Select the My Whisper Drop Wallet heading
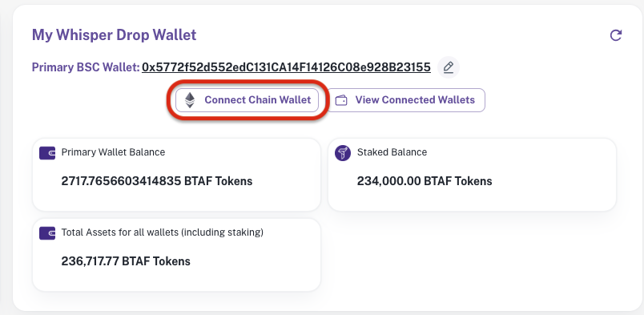 (115, 35)
